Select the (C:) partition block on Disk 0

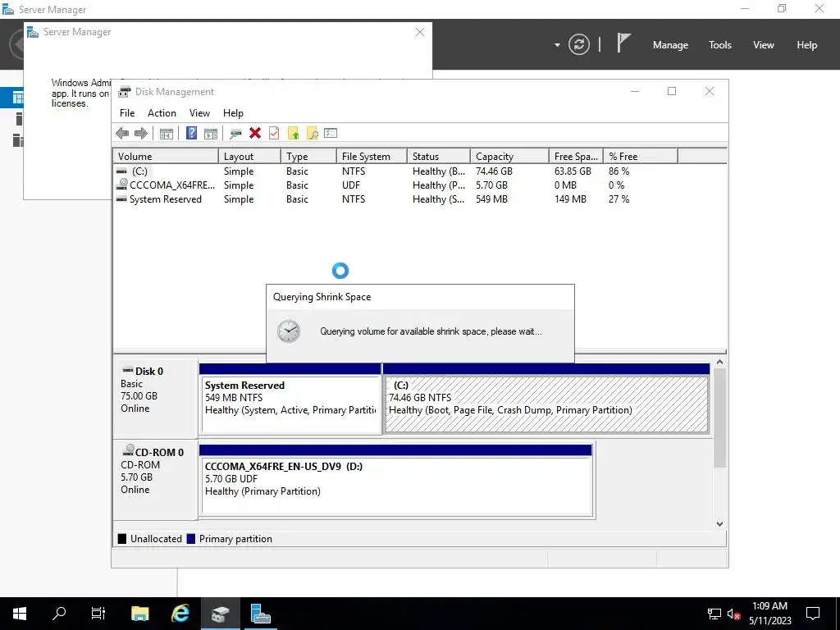546,399
